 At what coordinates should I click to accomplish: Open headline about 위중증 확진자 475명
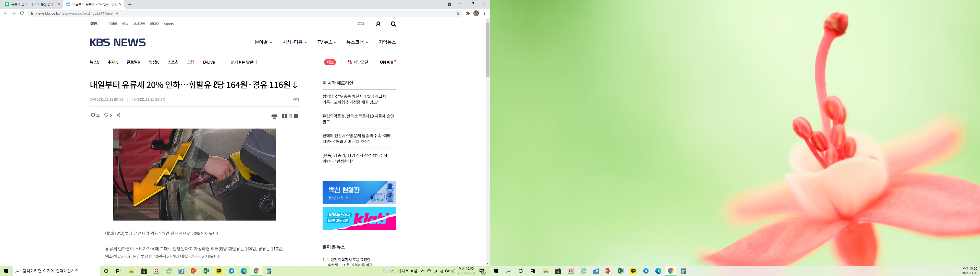354,99
